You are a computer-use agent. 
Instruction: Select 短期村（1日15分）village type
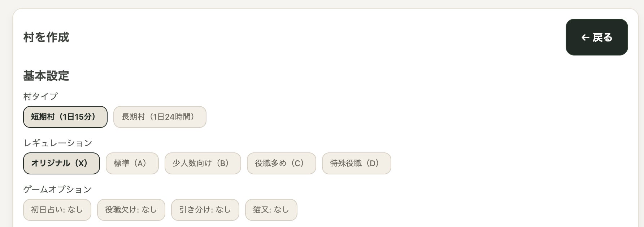65,117
